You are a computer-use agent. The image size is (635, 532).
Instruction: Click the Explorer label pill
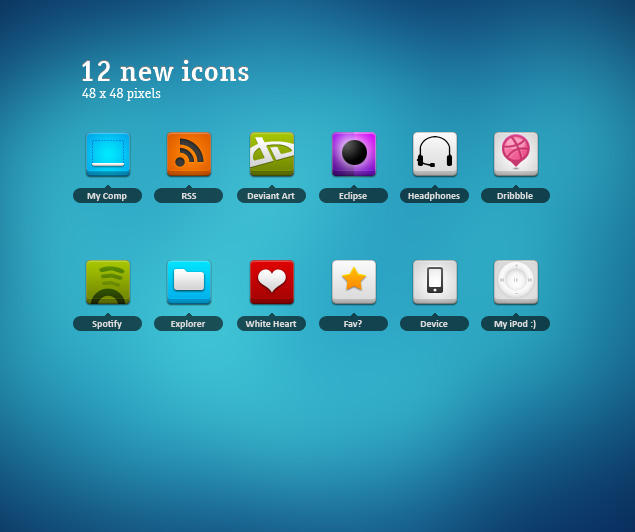[188, 323]
